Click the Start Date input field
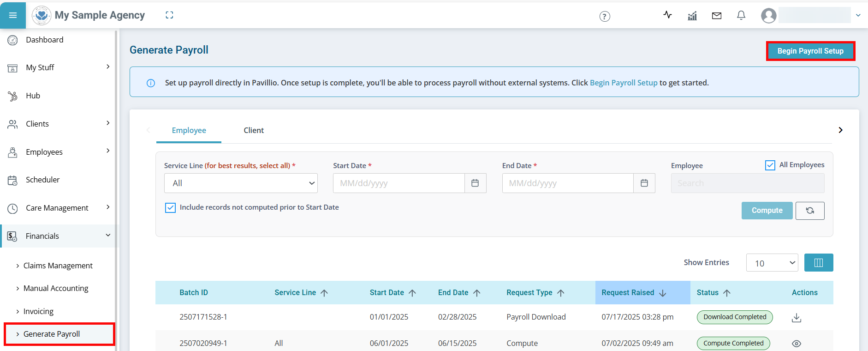This screenshot has width=868, height=351. [398, 183]
